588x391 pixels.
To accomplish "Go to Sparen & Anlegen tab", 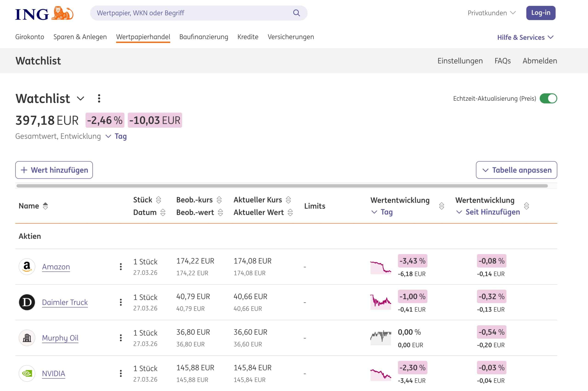I will pos(80,37).
